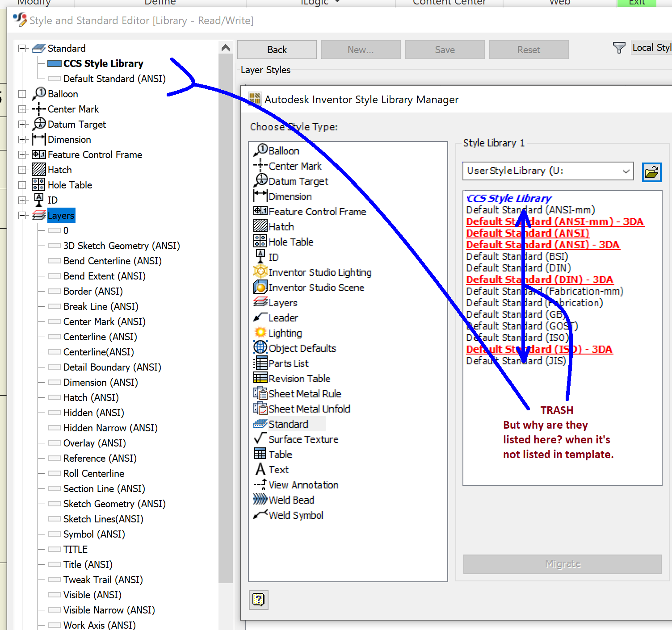Screen dimensions: 672x630
Task: Click the filter funnel icon near Local Styles
Action: click(619, 48)
